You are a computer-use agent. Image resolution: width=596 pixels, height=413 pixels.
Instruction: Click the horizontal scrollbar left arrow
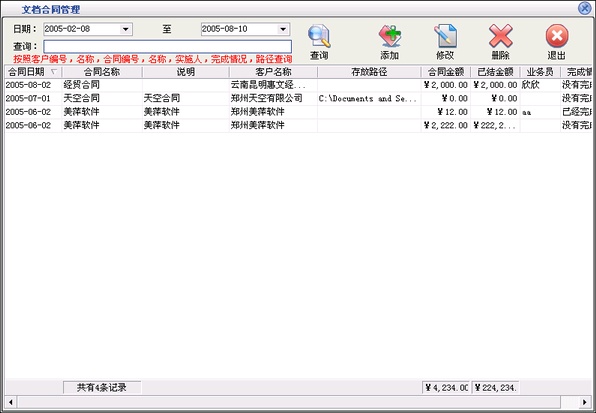11,402
